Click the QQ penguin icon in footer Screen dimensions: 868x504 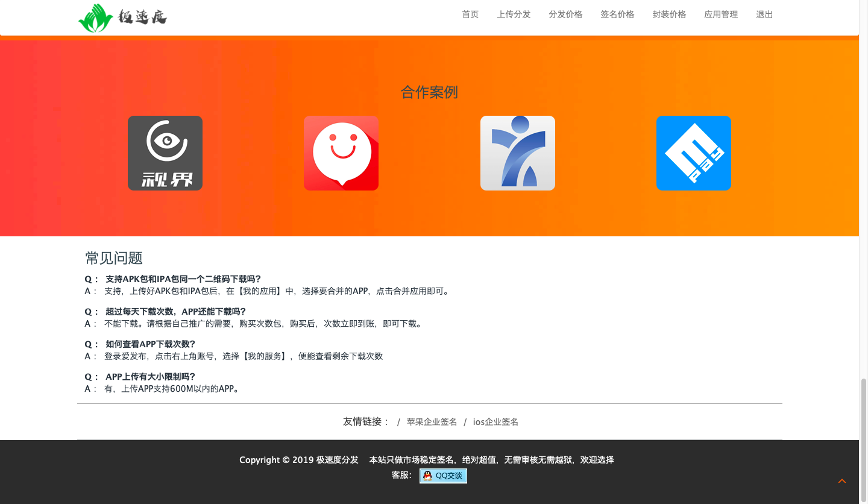pos(427,476)
